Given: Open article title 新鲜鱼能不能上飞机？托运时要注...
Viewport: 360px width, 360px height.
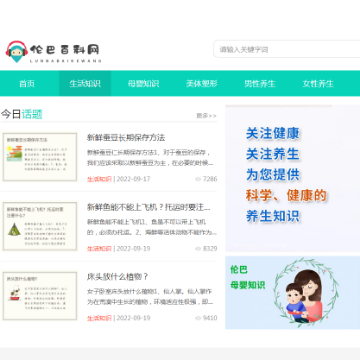Looking at the screenshot, I should [x=149, y=207].
